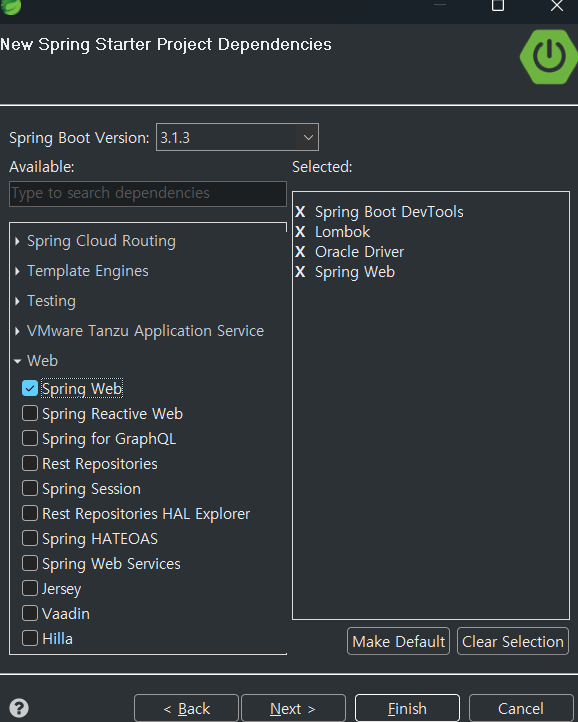Expand the Testing category
This screenshot has width=578, height=722.
point(18,301)
